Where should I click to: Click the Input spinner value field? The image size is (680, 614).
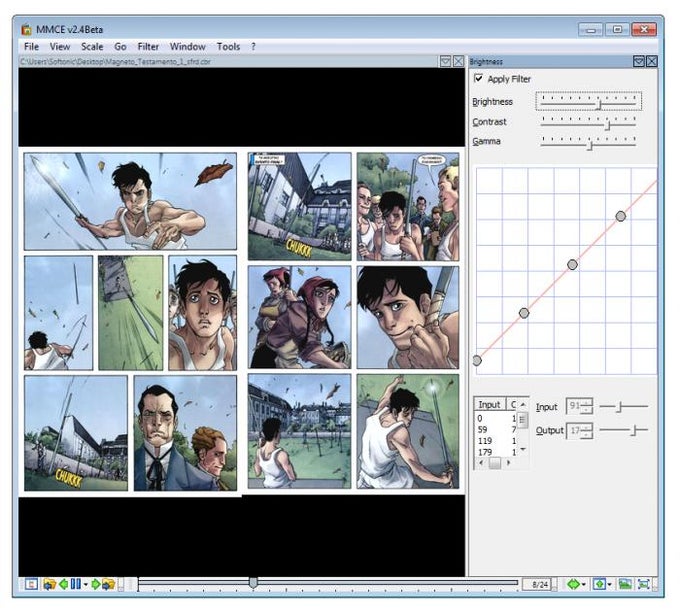point(575,406)
